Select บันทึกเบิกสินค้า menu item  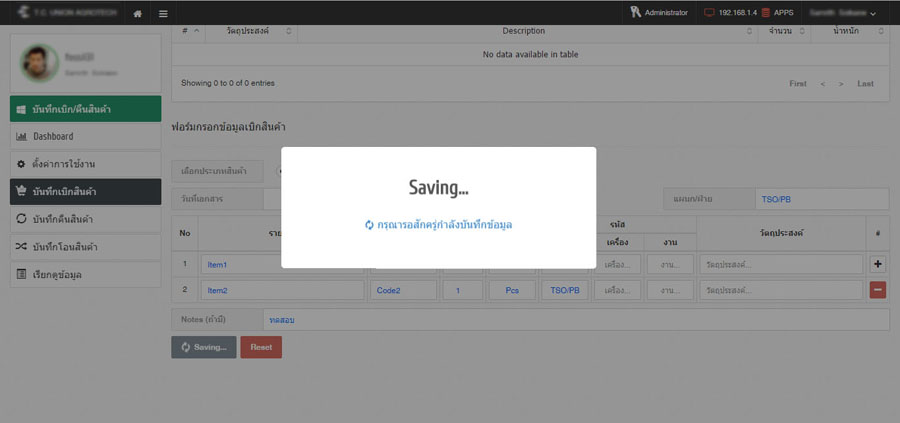[x=86, y=192]
